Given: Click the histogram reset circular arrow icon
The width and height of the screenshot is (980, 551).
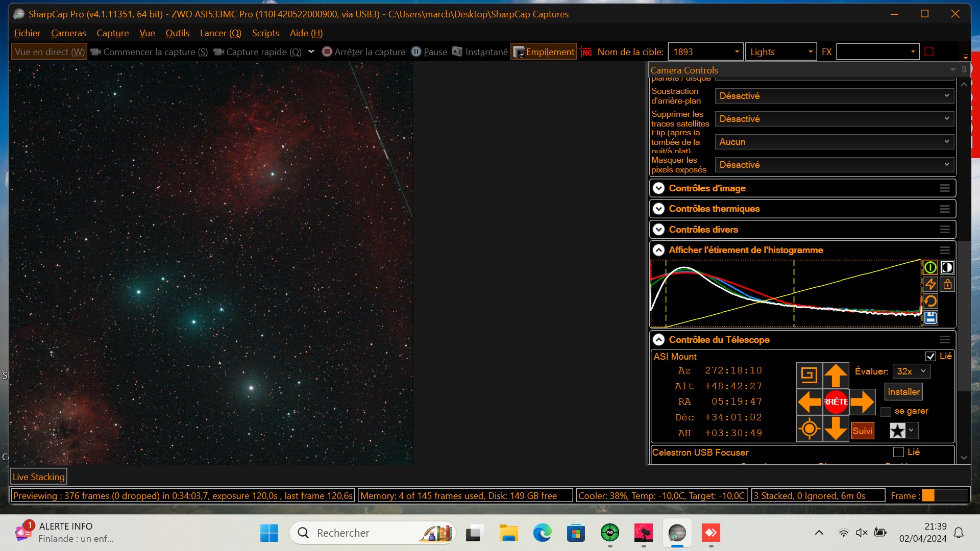Looking at the screenshot, I should point(930,301).
